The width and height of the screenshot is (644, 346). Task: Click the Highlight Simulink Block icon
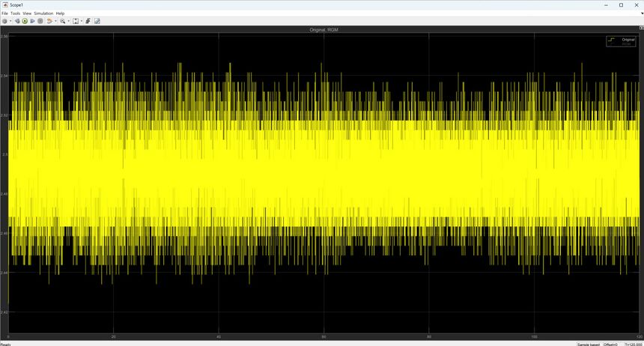coord(49,21)
